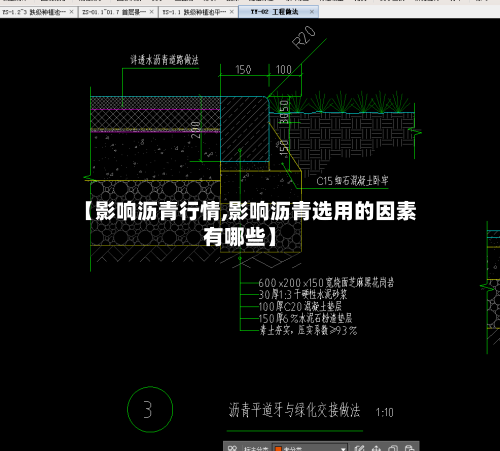Click the 100厚C20 concrete cushion note

point(300,306)
